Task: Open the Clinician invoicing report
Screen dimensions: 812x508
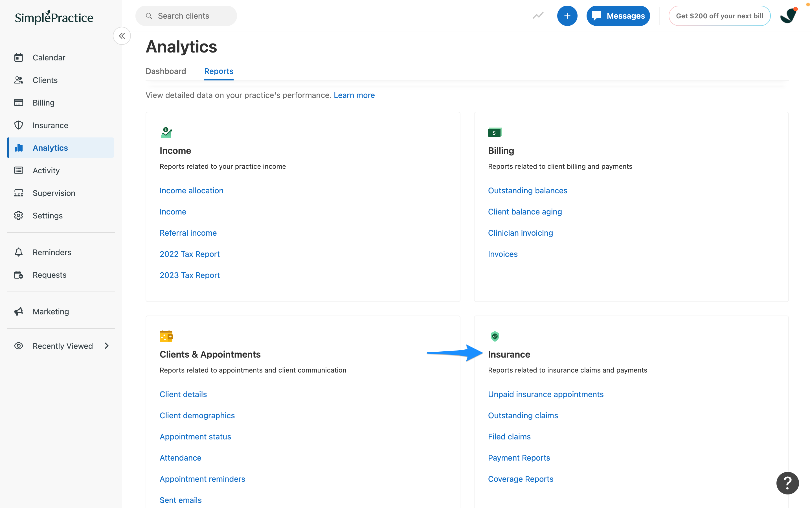Action: [520, 233]
